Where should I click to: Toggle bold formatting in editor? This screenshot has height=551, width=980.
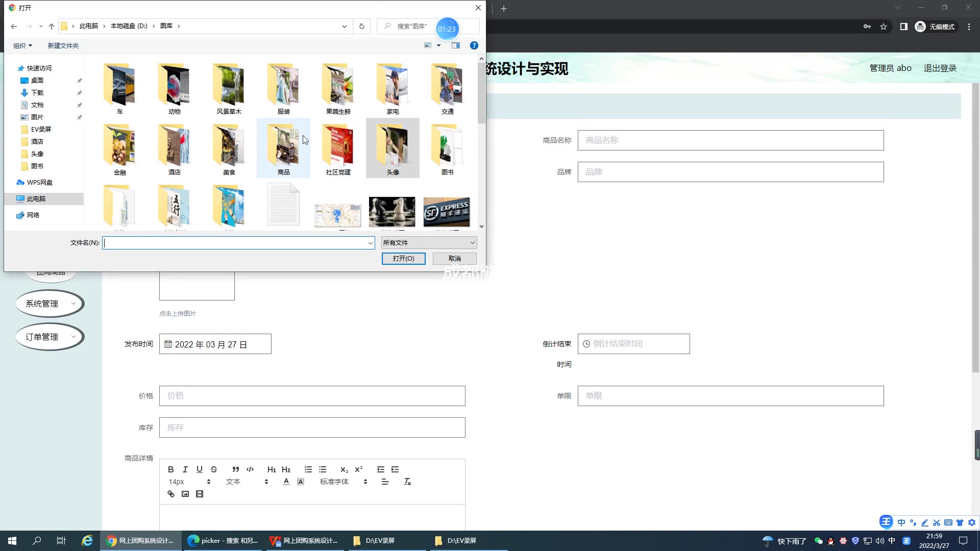[171, 469]
